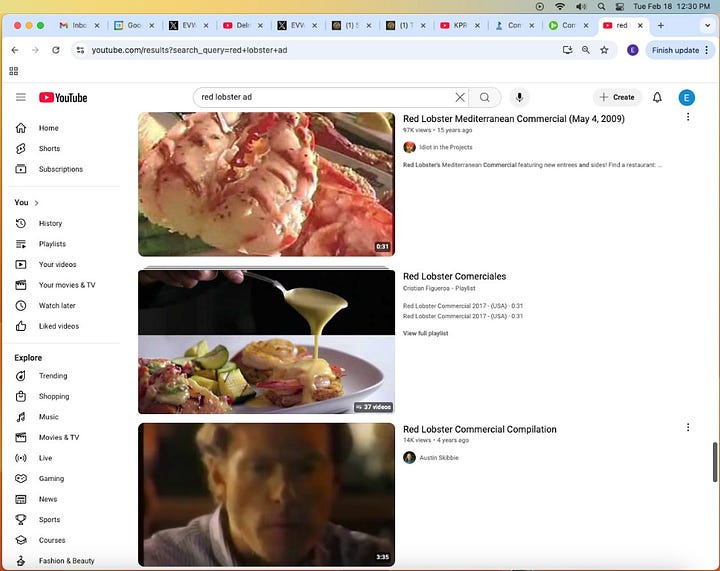Clear the search box with the X
720x571 pixels.
point(460,97)
